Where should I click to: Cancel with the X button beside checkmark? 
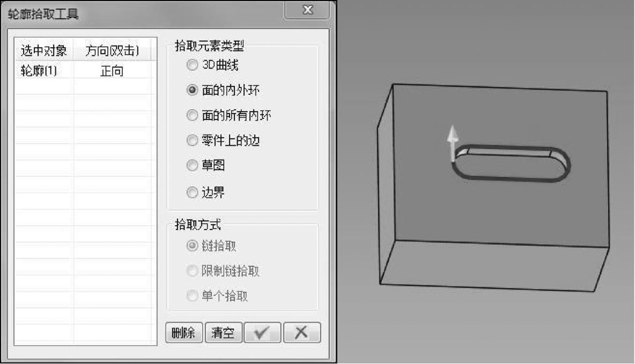[302, 333]
